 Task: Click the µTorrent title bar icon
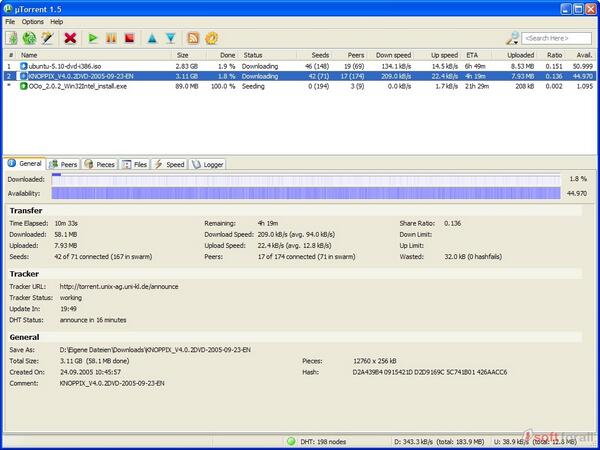click(x=8, y=8)
